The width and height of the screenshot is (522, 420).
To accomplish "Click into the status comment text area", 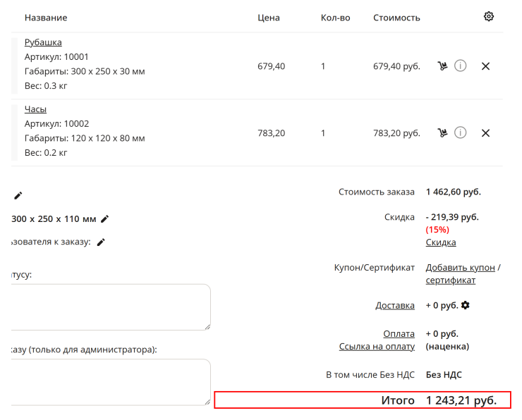I will pyautogui.click(x=111, y=307).
